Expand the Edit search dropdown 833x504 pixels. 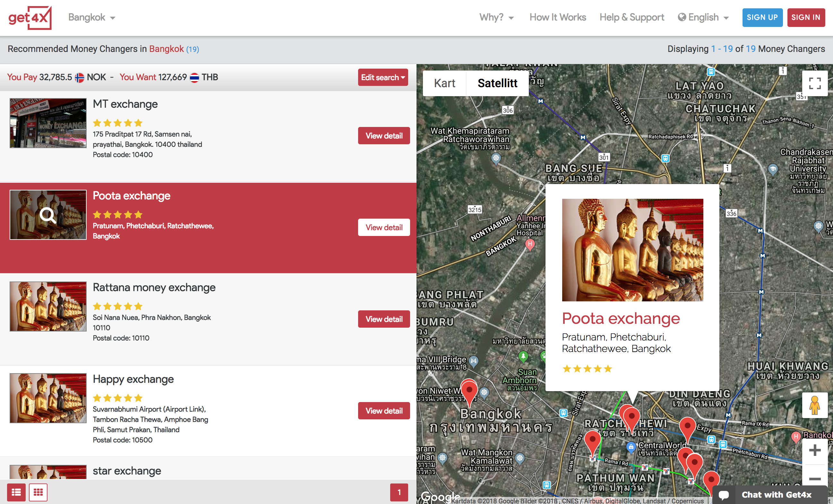click(383, 77)
